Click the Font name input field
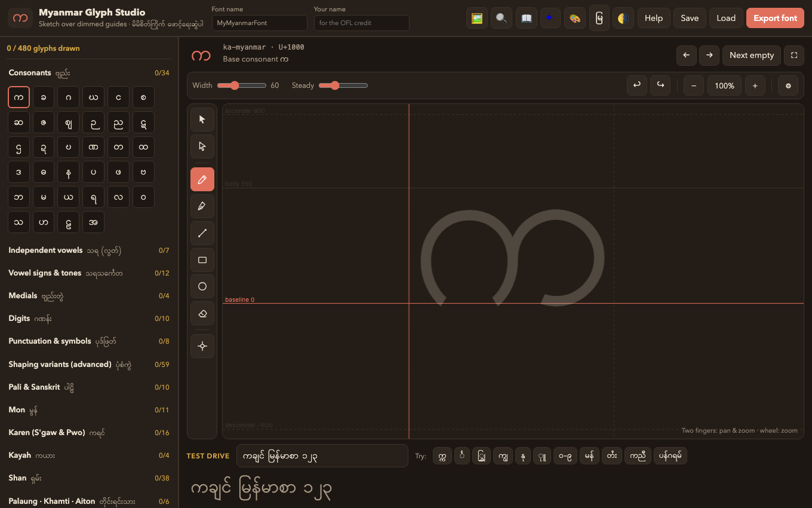 pyautogui.click(x=260, y=23)
